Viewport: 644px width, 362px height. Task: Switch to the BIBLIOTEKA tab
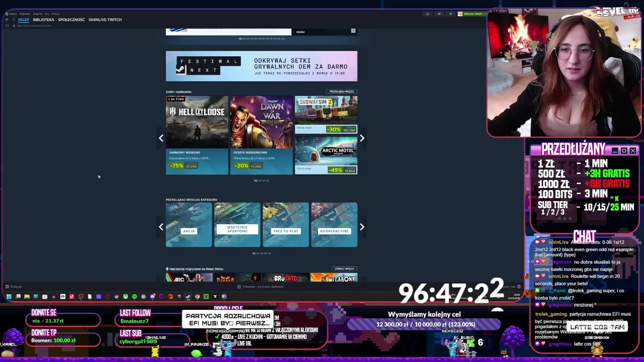pos(43,20)
